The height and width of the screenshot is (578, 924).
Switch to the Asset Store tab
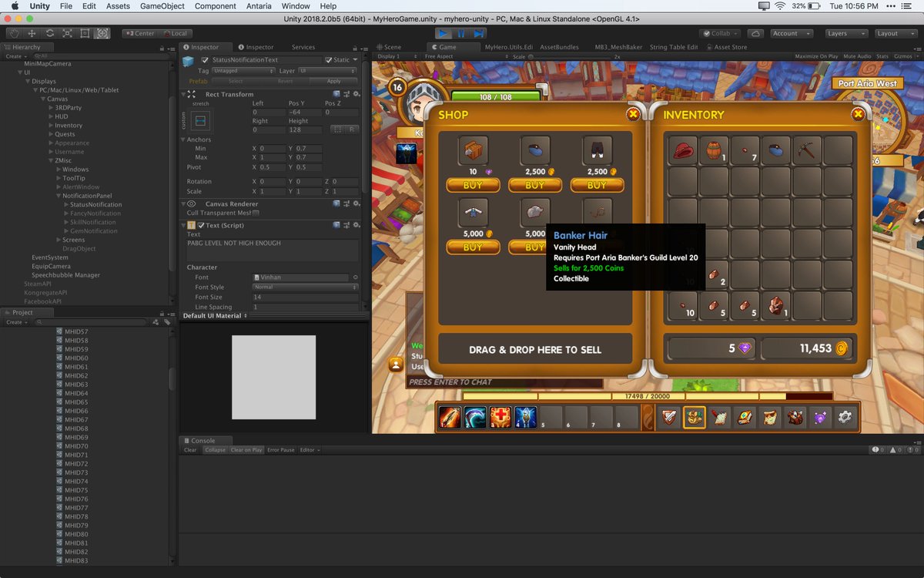click(x=728, y=47)
